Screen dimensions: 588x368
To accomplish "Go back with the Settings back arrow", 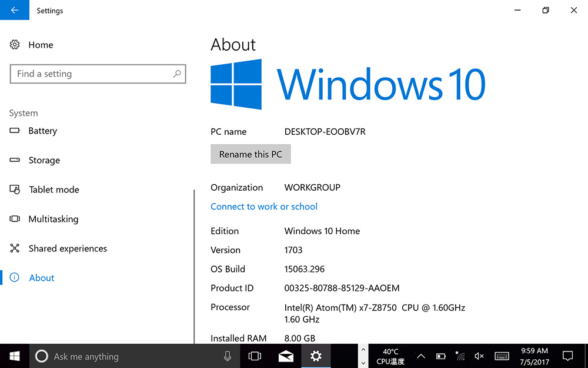I will 15,10.
